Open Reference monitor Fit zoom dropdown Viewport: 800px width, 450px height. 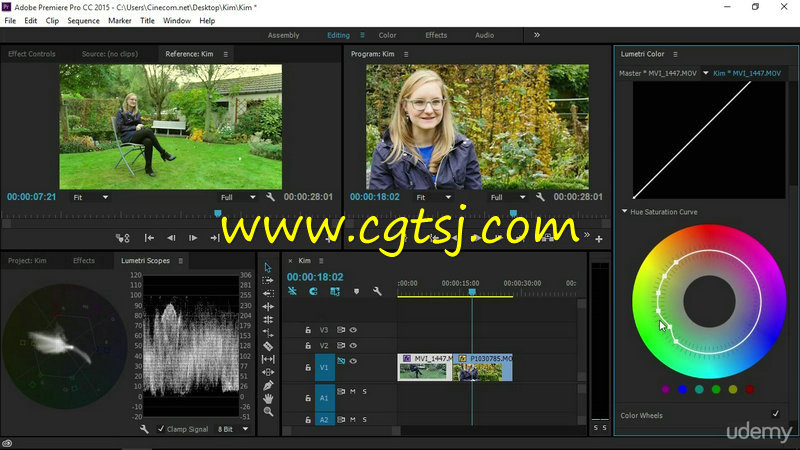coord(90,197)
